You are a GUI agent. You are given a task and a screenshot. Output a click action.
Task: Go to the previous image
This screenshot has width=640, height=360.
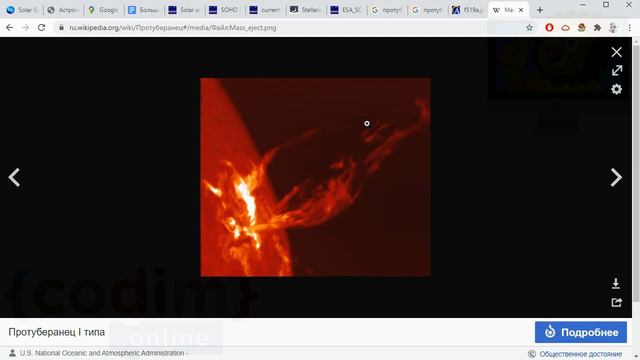tap(14, 178)
